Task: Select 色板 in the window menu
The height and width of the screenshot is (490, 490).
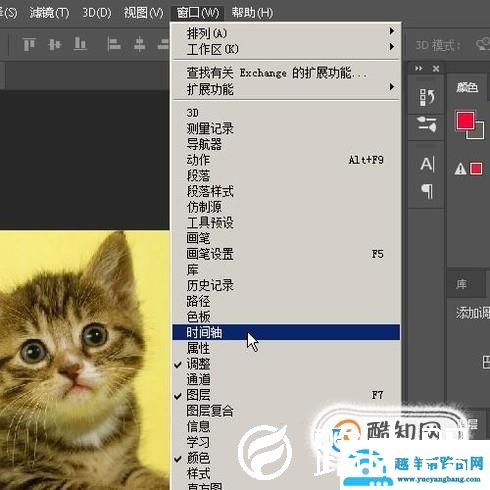Action: [286, 317]
